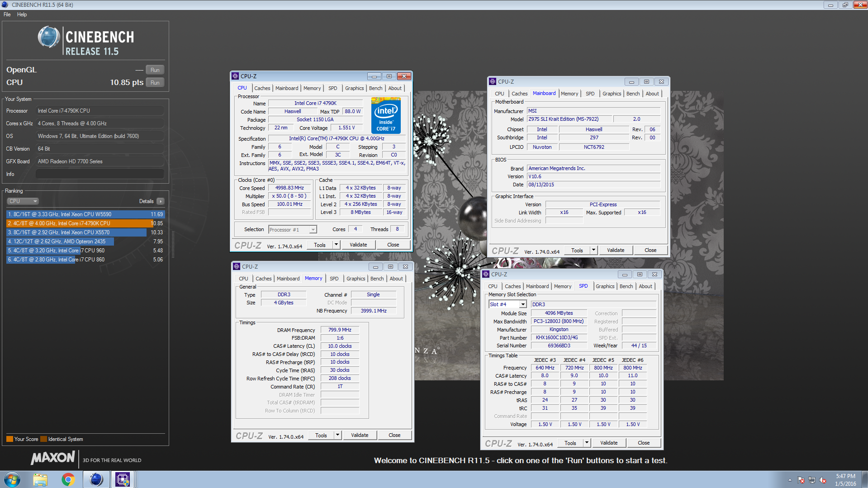868x488 pixels.
Task: Switch to Bench tab in the SPD window
Action: [x=626, y=286]
